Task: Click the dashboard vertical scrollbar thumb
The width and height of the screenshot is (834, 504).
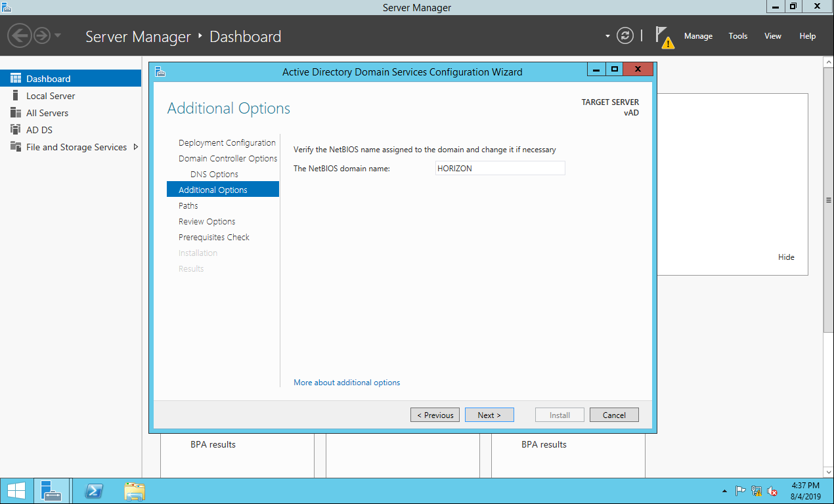Action: click(828, 200)
